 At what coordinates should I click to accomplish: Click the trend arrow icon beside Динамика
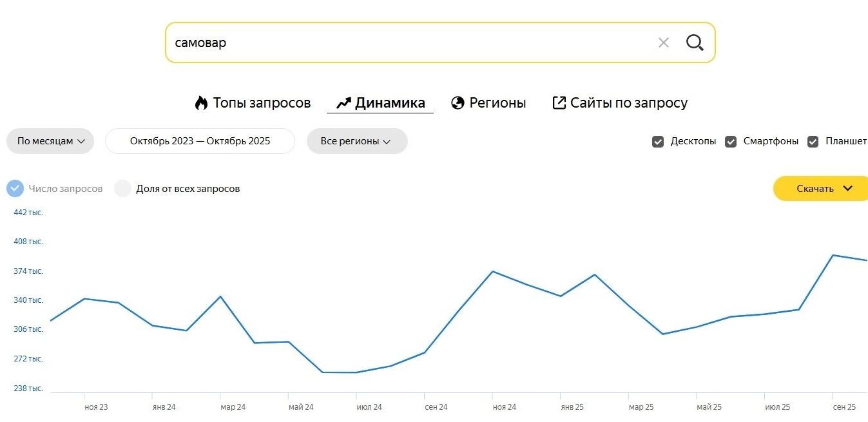coord(343,103)
